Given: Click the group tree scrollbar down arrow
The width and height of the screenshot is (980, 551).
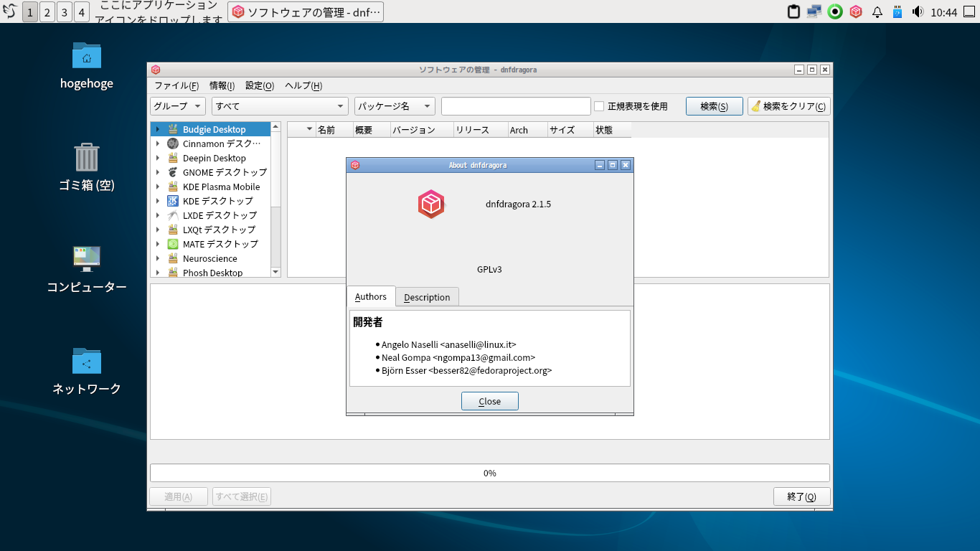Looking at the screenshot, I should pos(275,272).
